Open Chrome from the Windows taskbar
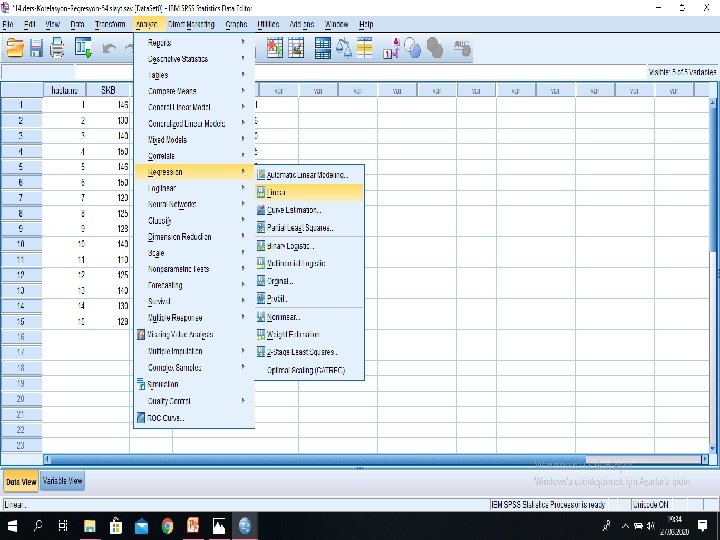The width and height of the screenshot is (720, 540). (167, 526)
